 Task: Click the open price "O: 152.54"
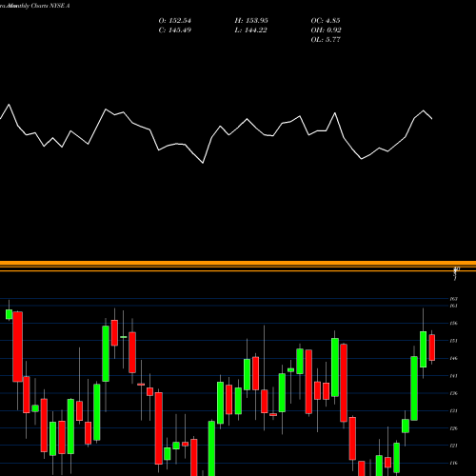pyautogui.click(x=175, y=21)
